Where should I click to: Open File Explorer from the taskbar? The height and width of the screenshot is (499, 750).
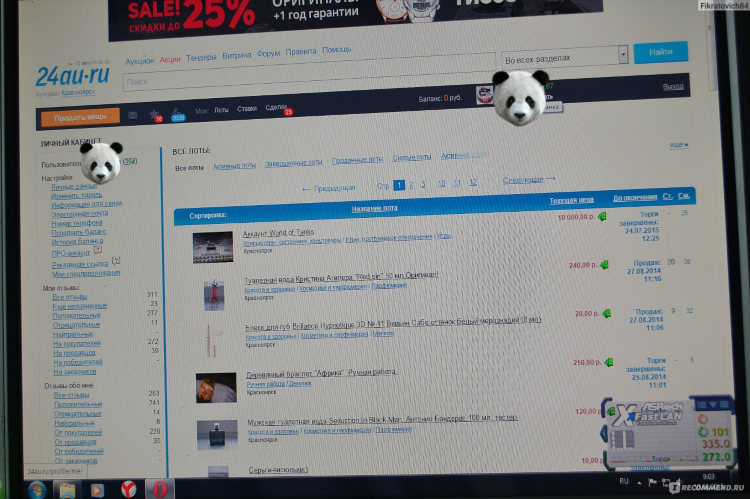point(67,490)
